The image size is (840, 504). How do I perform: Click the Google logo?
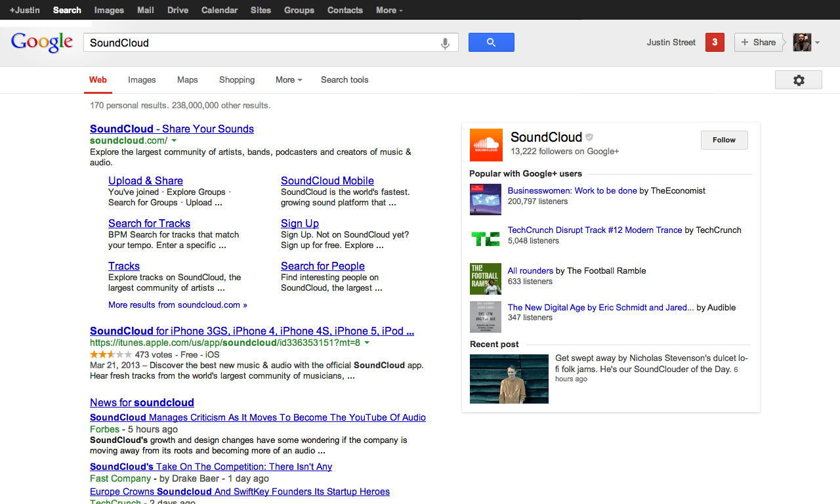pos(42,43)
